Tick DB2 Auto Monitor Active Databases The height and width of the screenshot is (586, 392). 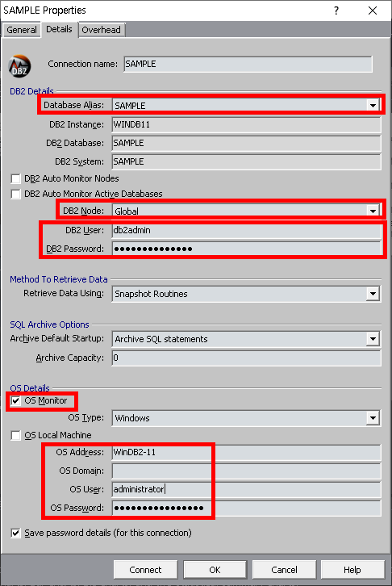coord(15,195)
